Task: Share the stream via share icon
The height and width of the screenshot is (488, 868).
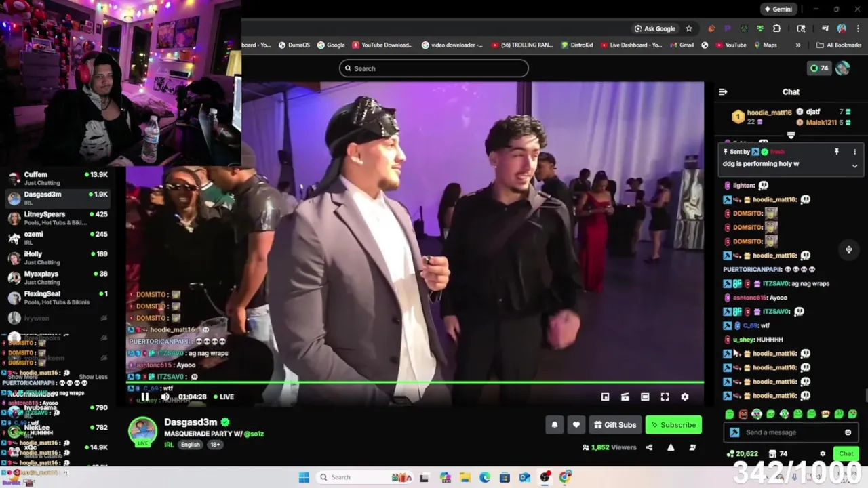Action: pos(649,447)
